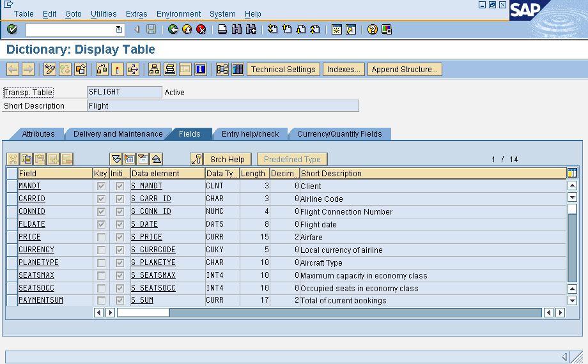
Task: Click the yellow Help question mark icon
Action: (x=373, y=29)
